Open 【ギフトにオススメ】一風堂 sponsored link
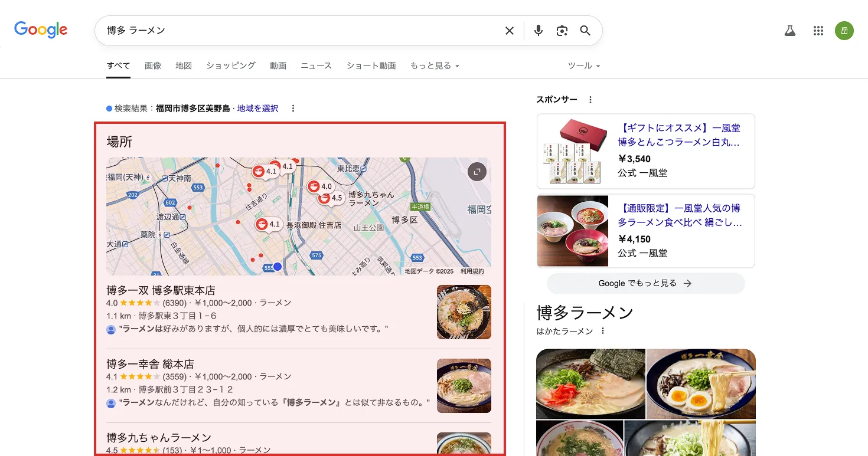The image size is (868, 456). [x=679, y=135]
